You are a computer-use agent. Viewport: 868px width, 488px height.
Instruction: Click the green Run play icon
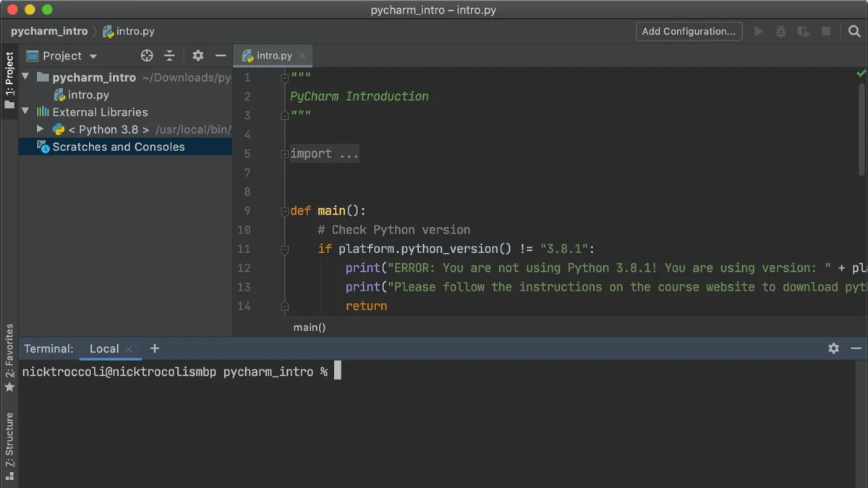(759, 31)
